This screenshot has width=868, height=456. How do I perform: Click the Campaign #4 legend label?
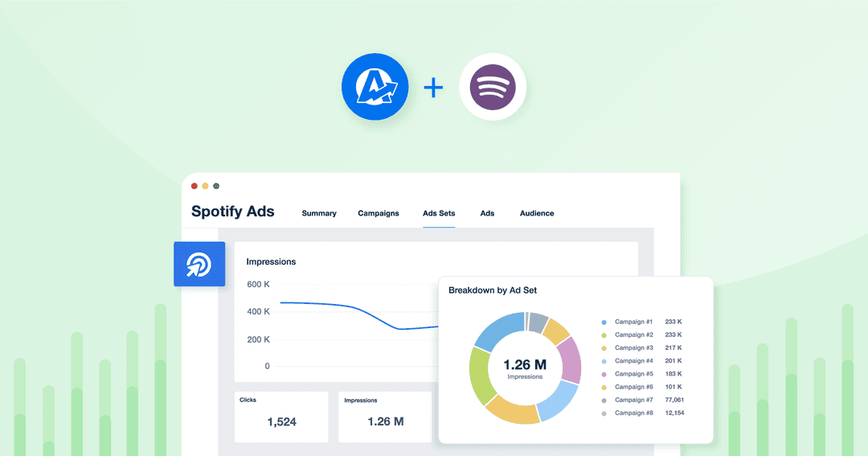coord(634,361)
